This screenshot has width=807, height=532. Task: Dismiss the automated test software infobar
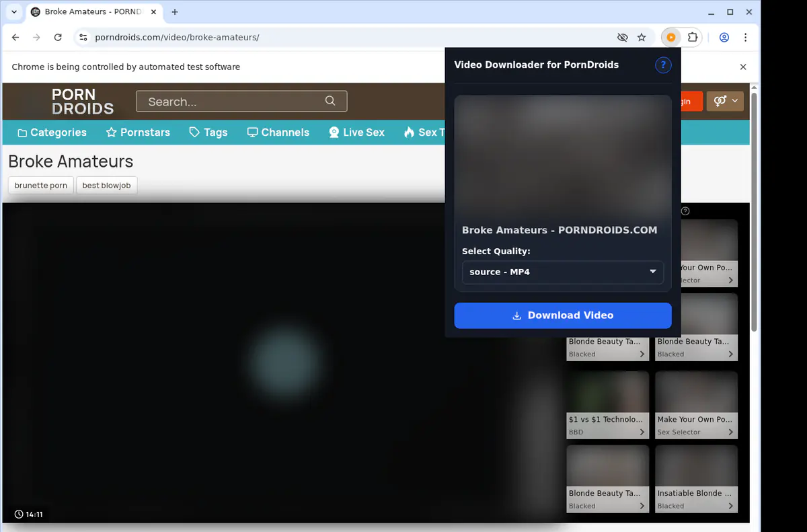click(x=743, y=67)
